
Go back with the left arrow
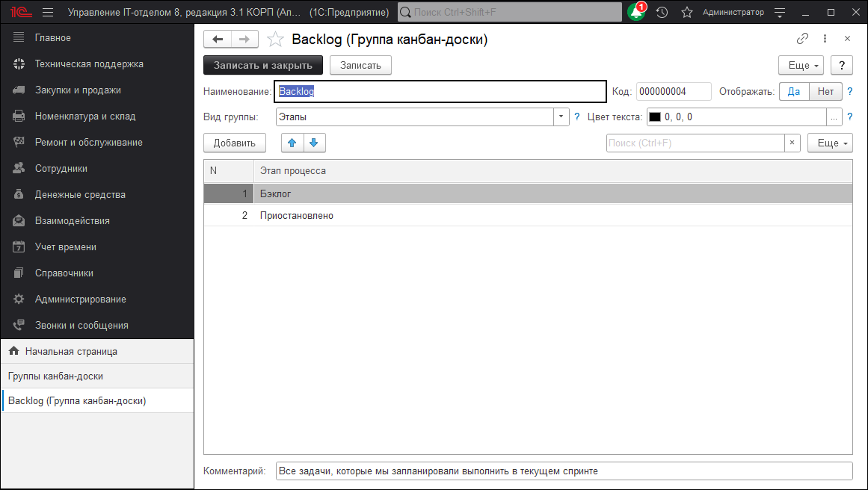218,40
